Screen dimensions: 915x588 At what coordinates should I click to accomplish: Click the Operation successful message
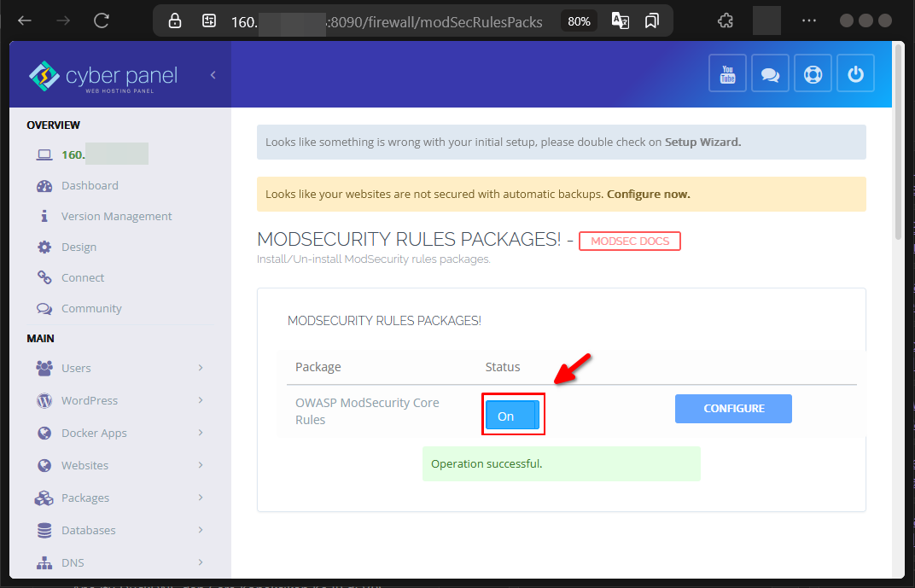562,463
